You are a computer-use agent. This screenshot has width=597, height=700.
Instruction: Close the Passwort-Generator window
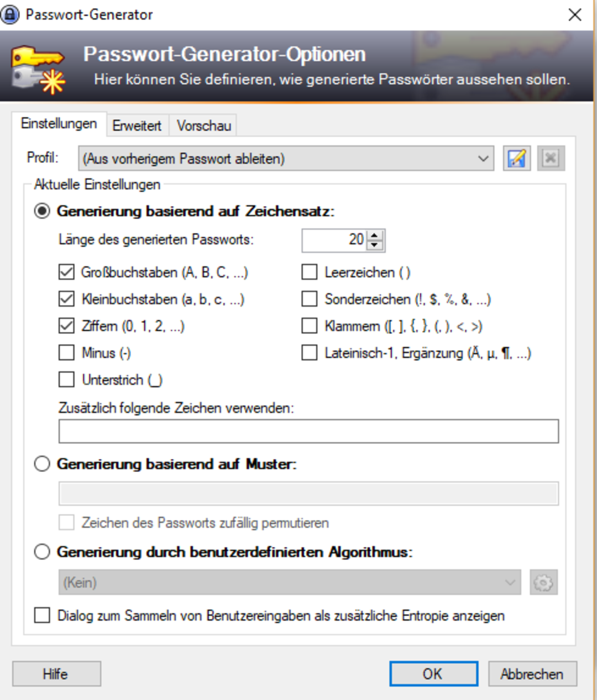(x=575, y=14)
